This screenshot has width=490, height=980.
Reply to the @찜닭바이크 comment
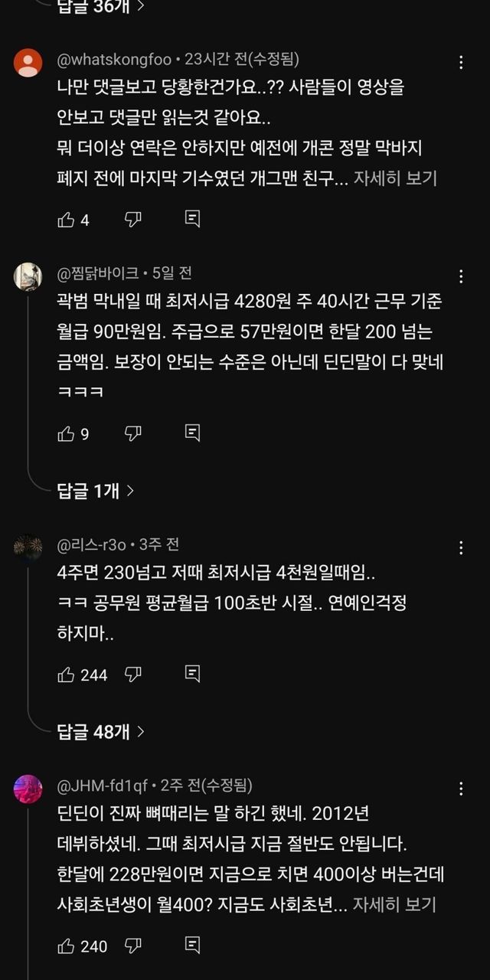(193, 433)
